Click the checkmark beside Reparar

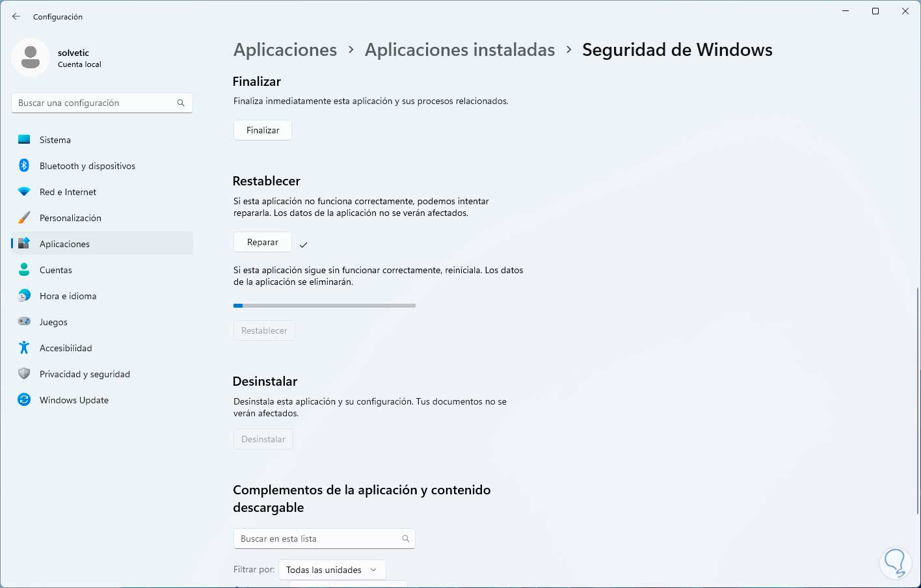coord(303,245)
